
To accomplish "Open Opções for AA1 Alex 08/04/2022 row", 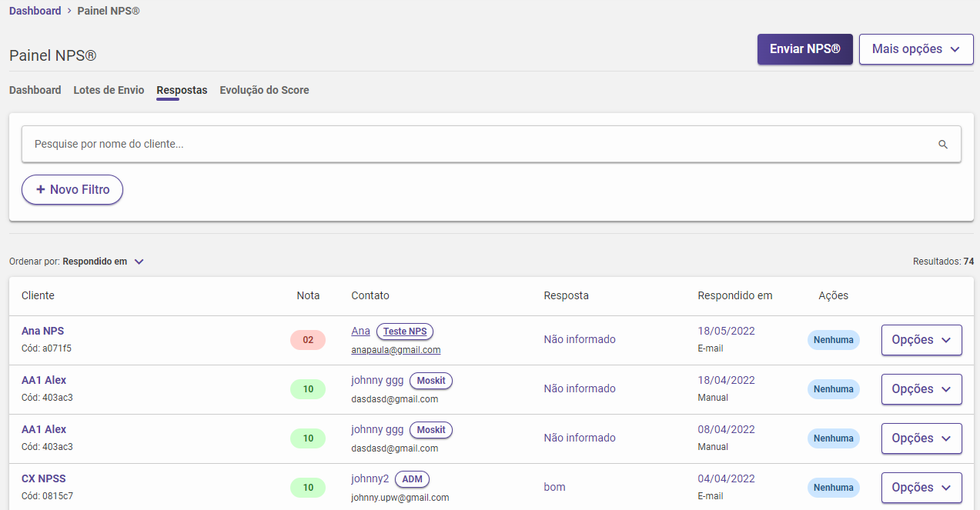I will [x=921, y=438].
